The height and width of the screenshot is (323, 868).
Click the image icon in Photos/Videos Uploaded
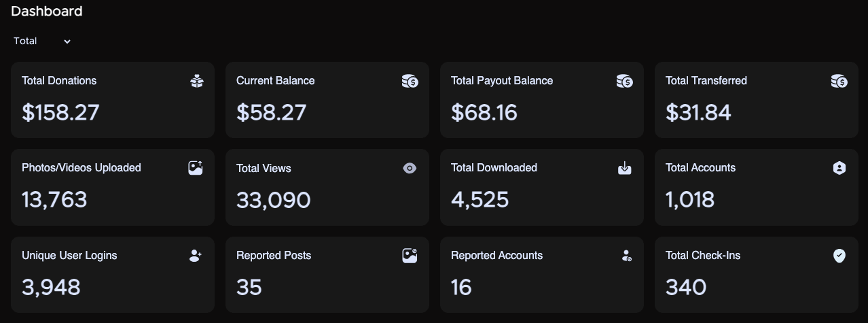click(x=196, y=168)
